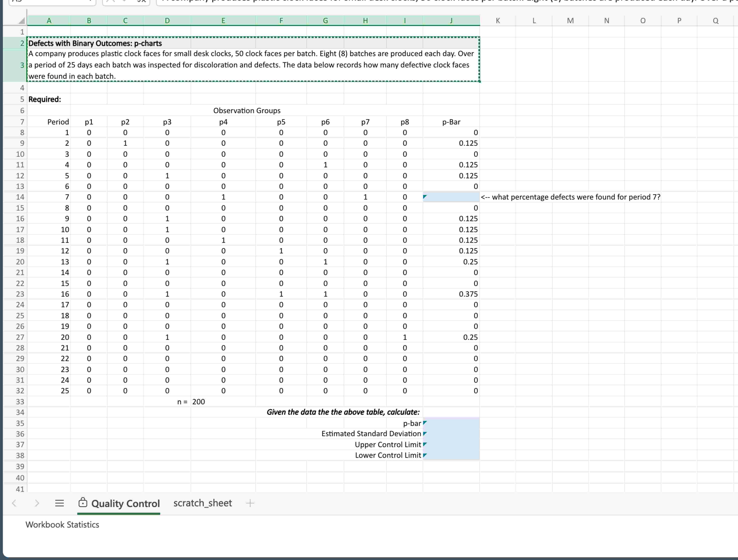Select column J header

click(x=451, y=21)
